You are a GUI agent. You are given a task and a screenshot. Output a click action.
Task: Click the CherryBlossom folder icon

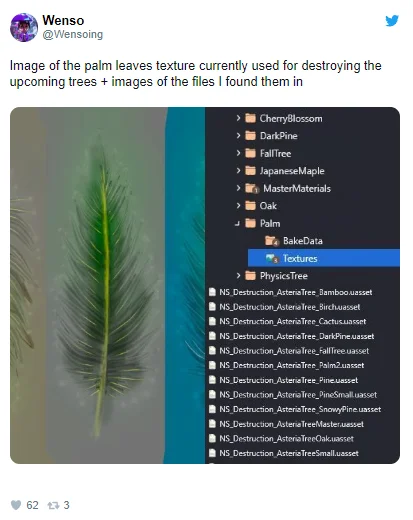250,118
